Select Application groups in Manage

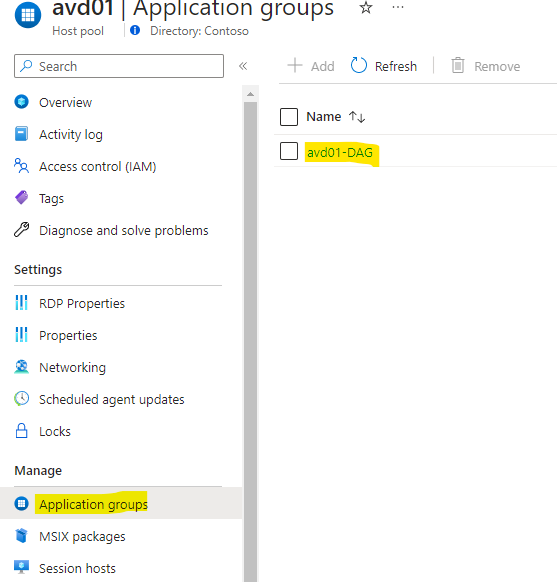[x=94, y=505]
